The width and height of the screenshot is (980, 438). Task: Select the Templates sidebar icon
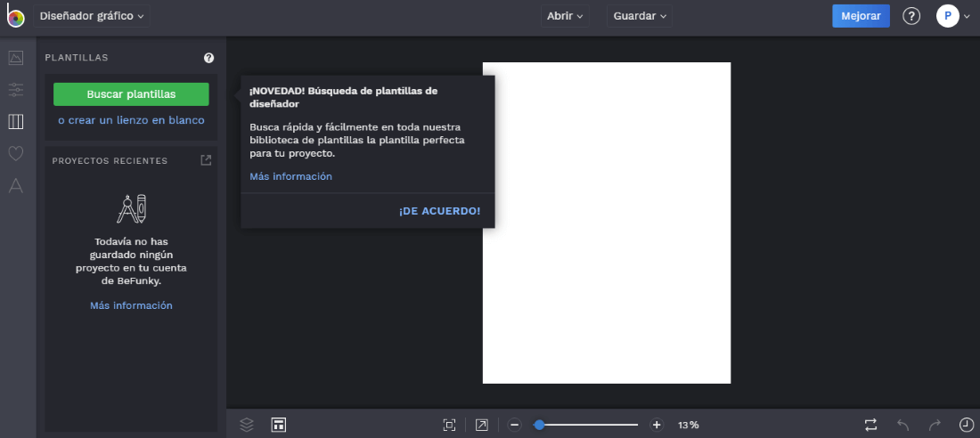(x=15, y=121)
